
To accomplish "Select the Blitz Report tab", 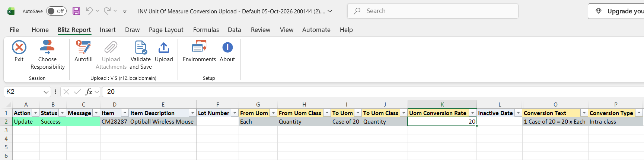I will (74, 30).
